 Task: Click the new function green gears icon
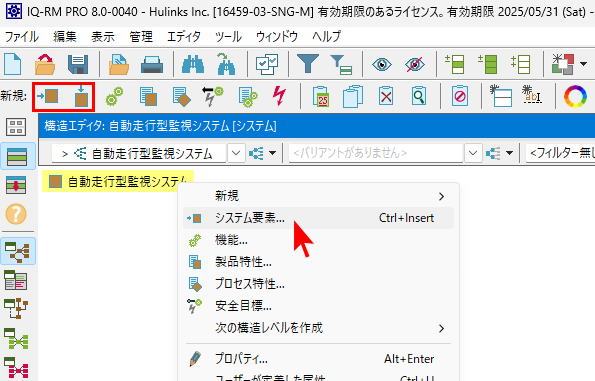click(114, 96)
